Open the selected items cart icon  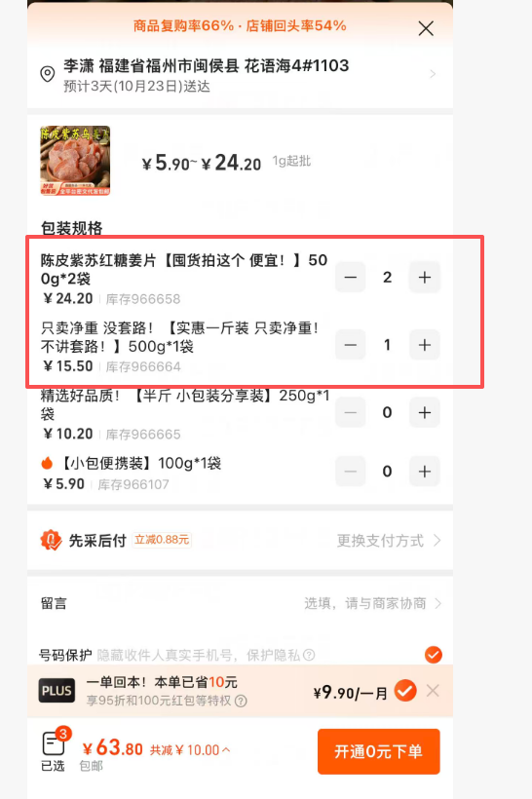pyautogui.click(x=54, y=743)
